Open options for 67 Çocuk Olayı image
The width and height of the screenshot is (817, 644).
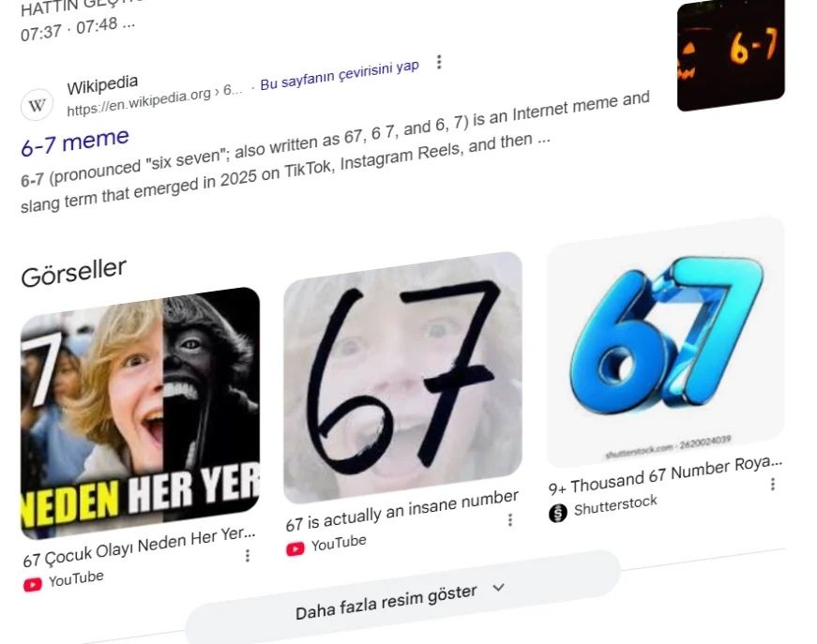tap(248, 556)
